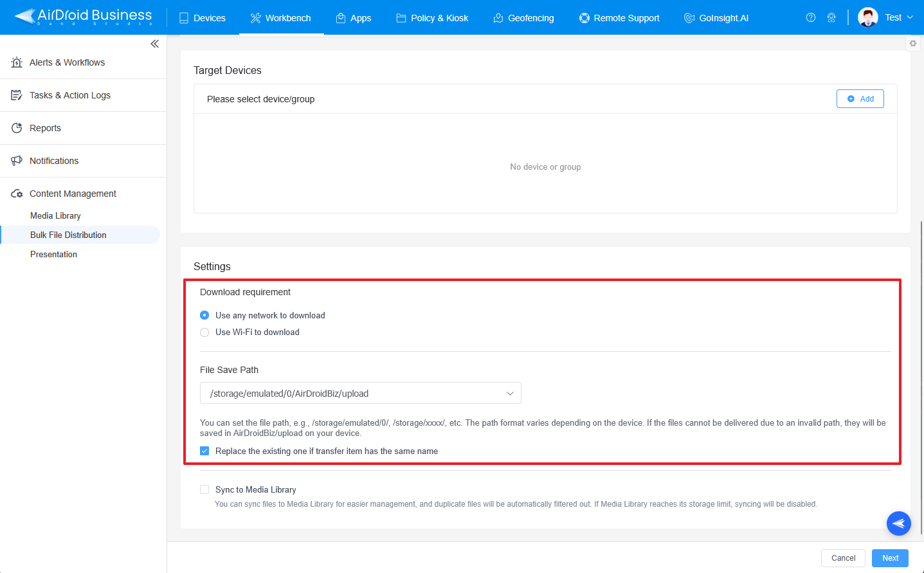Open the Policy & Kiosk icon

pyautogui.click(x=400, y=17)
